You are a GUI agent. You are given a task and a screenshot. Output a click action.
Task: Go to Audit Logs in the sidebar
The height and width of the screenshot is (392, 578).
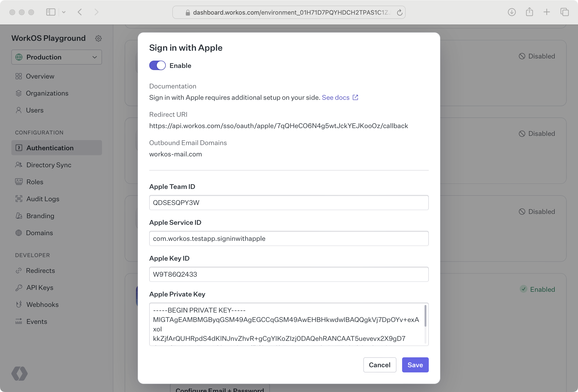pyautogui.click(x=43, y=199)
